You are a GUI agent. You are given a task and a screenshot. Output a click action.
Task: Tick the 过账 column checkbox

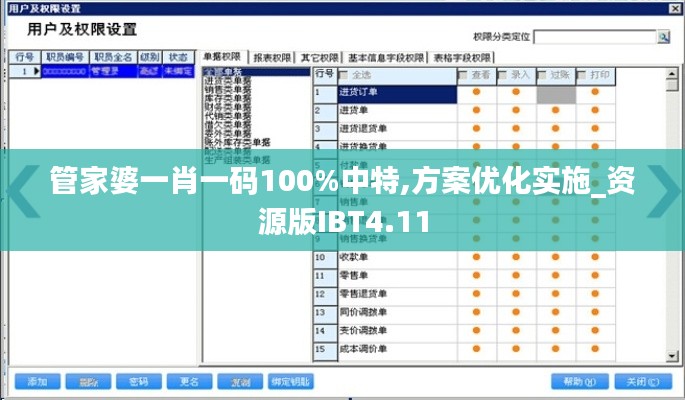[542, 75]
